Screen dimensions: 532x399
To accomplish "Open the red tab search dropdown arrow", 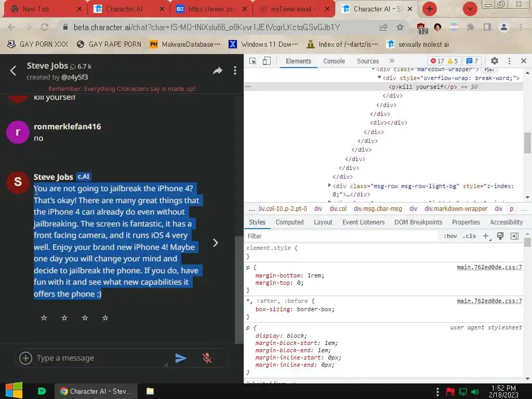I will pyautogui.click(x=470, y=9).
